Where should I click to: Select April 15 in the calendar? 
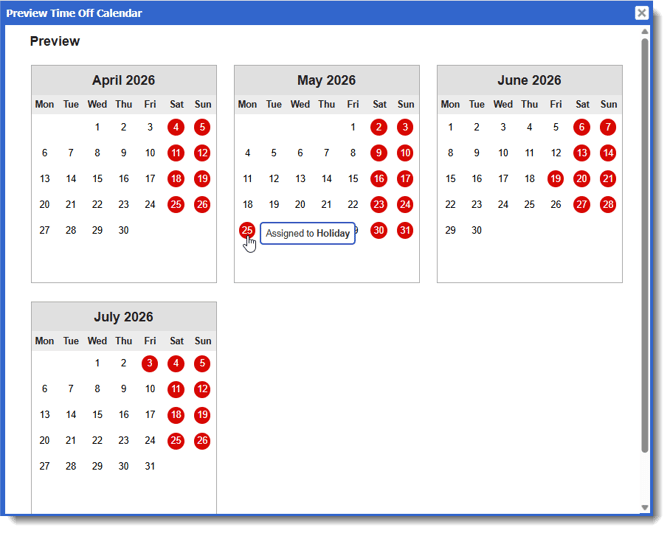pyautogui.click(x=97, y=179)
